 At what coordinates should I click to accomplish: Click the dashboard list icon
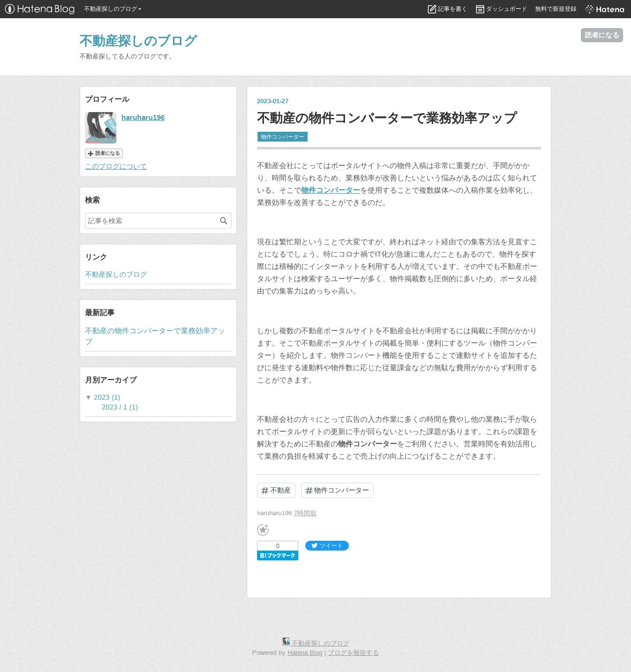480,9
